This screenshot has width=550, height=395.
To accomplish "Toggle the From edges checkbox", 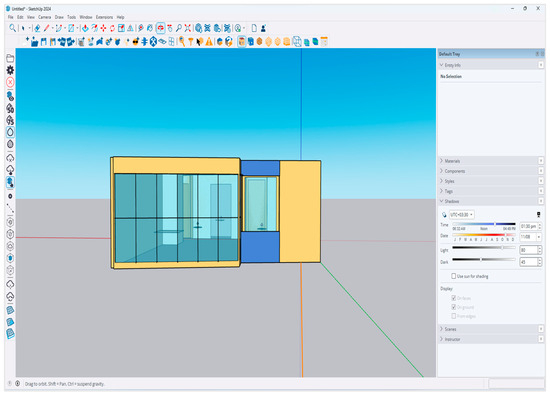I will tap(454, 316).
